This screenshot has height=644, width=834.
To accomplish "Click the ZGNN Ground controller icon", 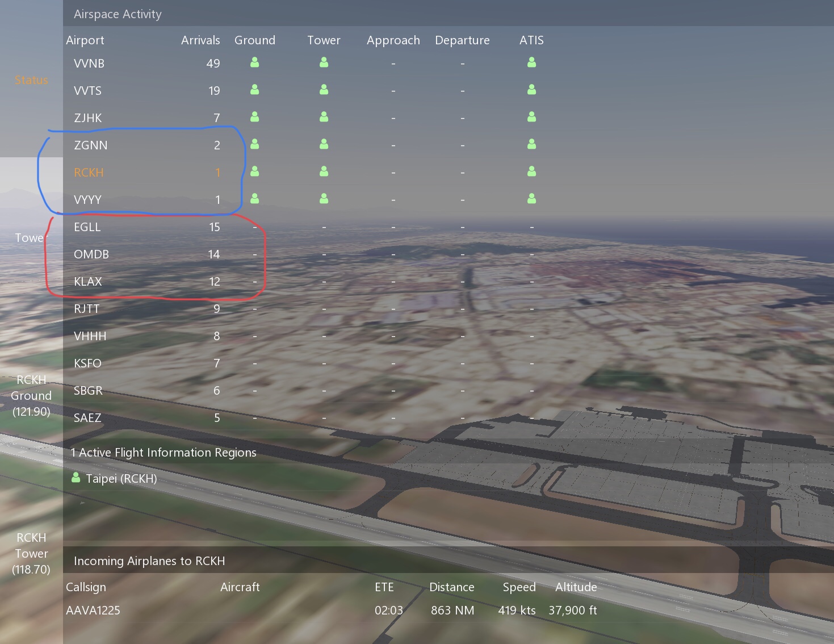I will pos(255,144).
